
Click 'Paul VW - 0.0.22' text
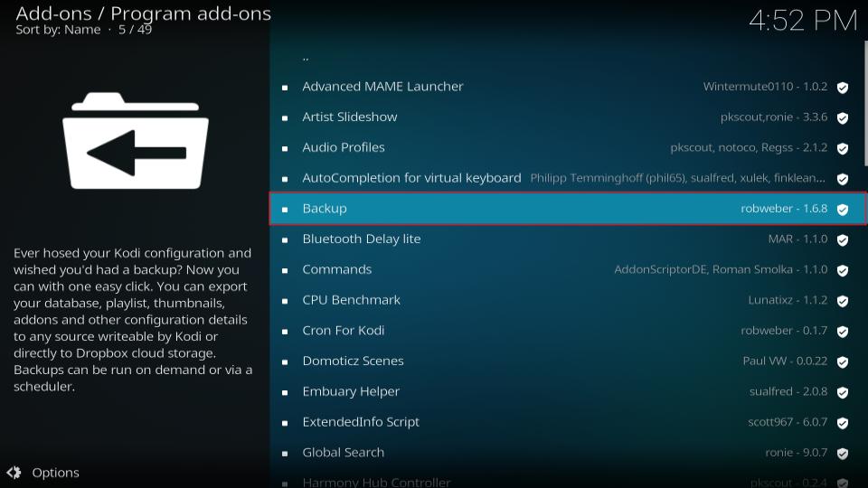[785, 361]
